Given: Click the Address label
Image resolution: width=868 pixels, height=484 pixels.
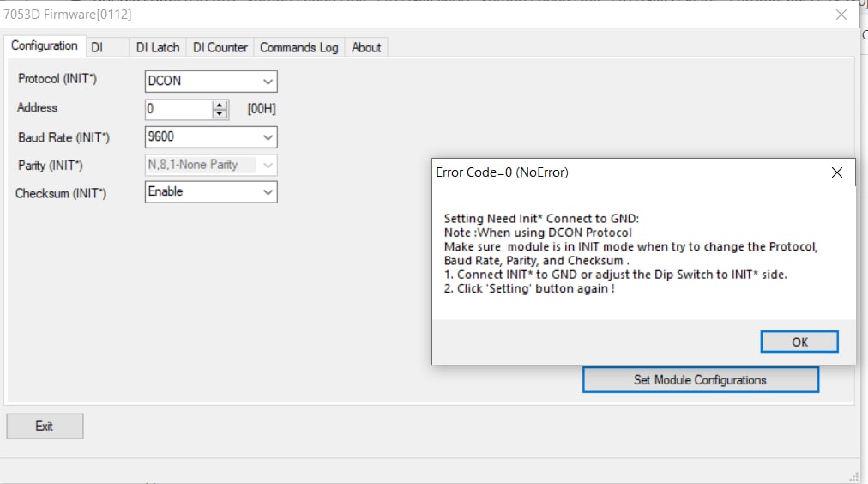Looking at the screenshot, I should [x=37, y=108].
